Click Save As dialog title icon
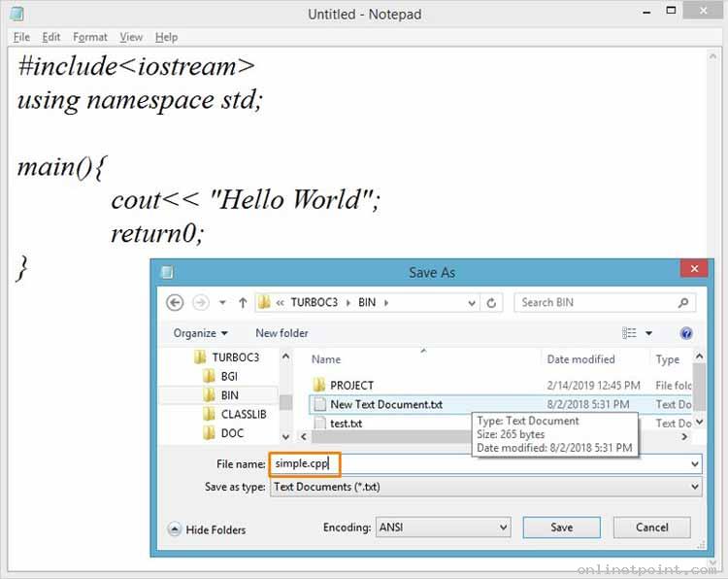 pos(167,272)
